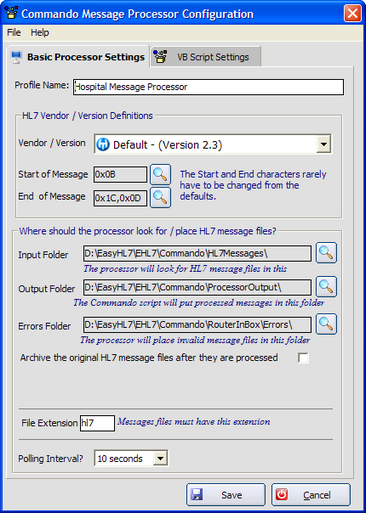Browse for the Errors Folder
The image size is (366, 513).
click(x=326, y=324)
